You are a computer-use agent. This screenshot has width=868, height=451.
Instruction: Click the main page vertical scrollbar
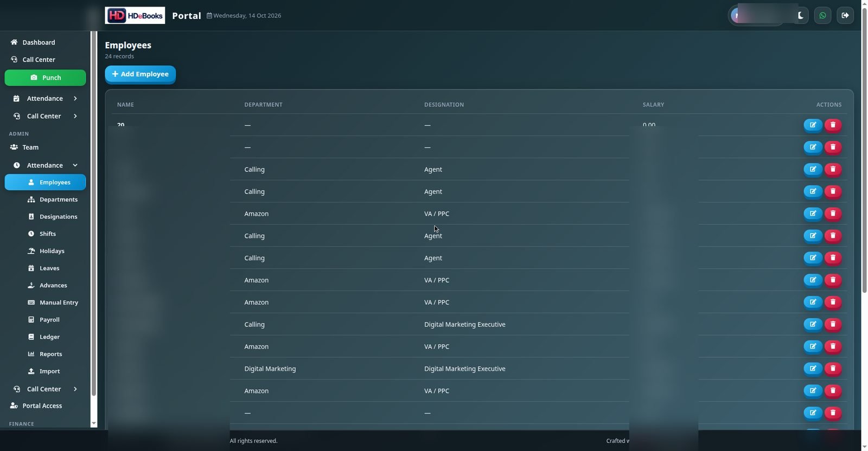(x=865, y=149)
